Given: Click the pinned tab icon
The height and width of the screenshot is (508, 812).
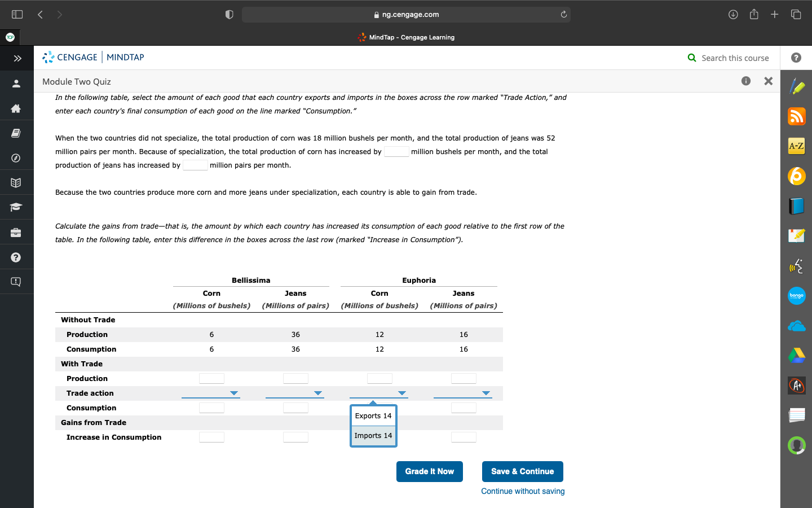Looking at the screenshot, I should click(10, 37).
